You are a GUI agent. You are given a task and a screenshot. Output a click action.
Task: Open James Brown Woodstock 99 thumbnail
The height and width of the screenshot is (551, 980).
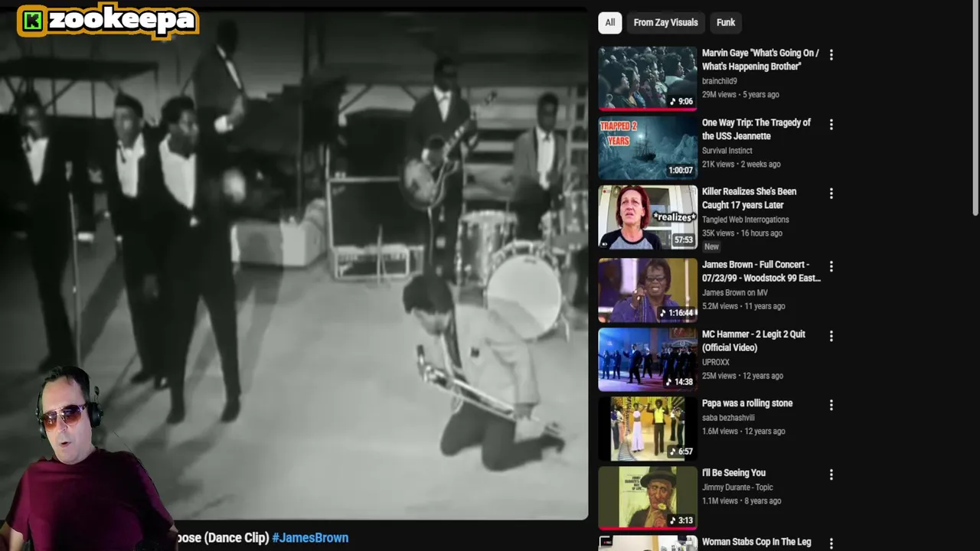pyautogui.click(x=648, y=291)
